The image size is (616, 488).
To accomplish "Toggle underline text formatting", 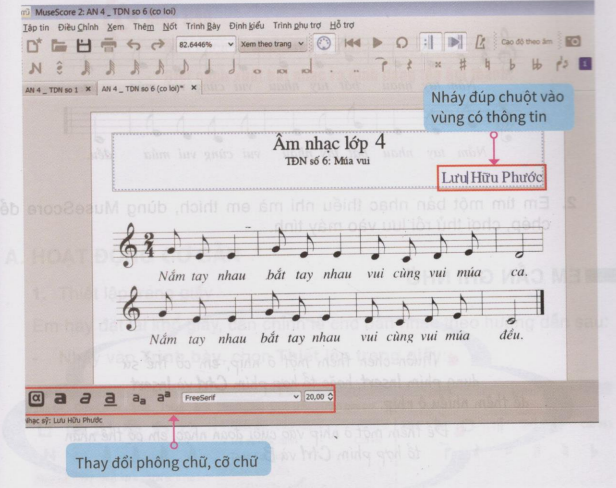I will tap(110, 397).
